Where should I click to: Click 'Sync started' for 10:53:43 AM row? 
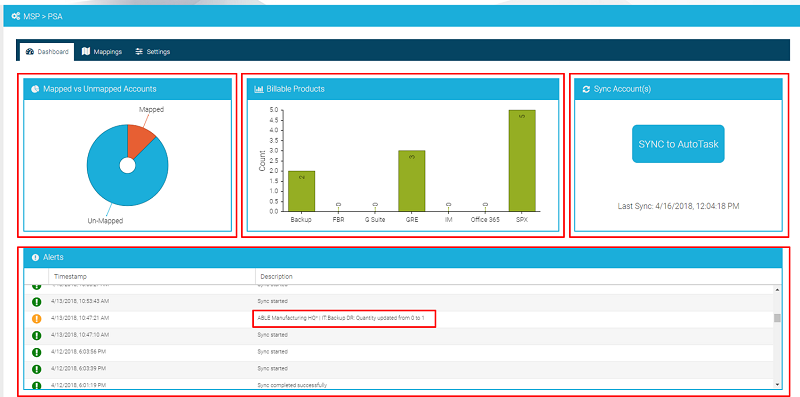[x=272, y=301]
